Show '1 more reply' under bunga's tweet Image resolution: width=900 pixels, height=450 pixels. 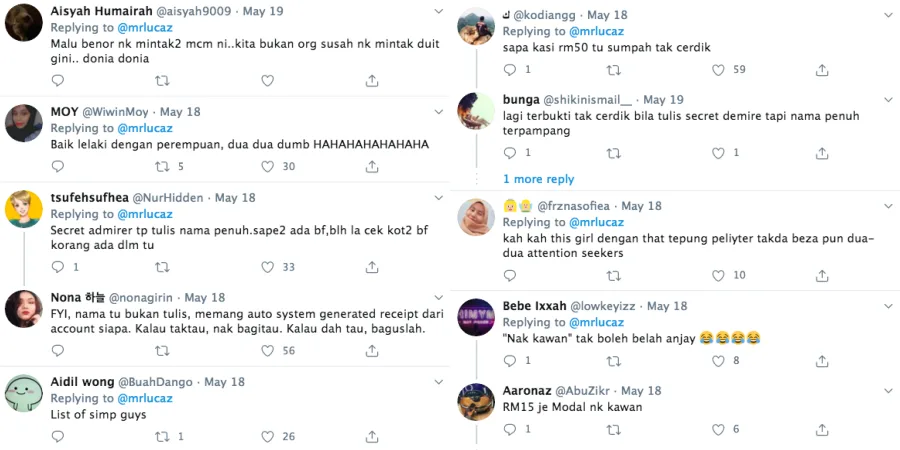pos(538,179)
